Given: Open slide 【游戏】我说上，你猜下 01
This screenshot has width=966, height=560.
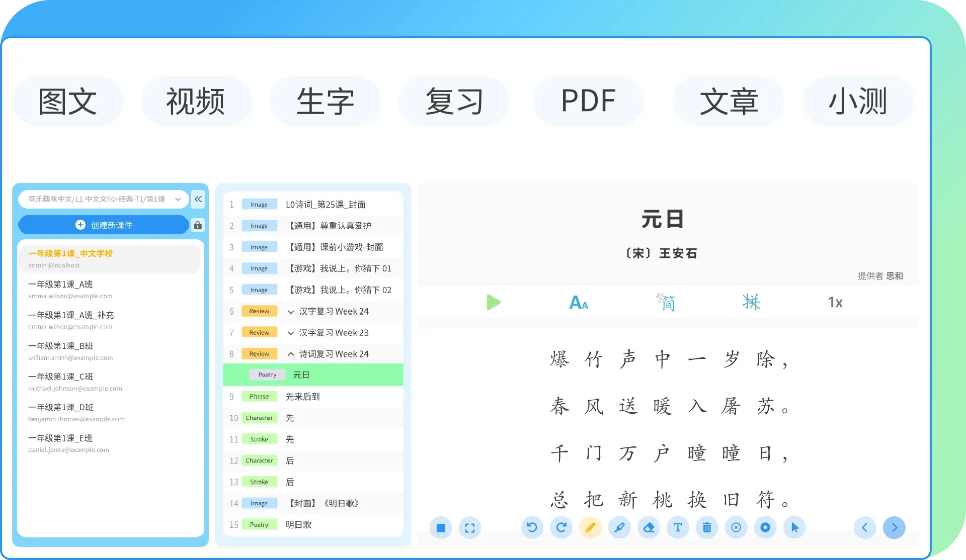Looking at the screenshot, I should [x=313, y=268].
